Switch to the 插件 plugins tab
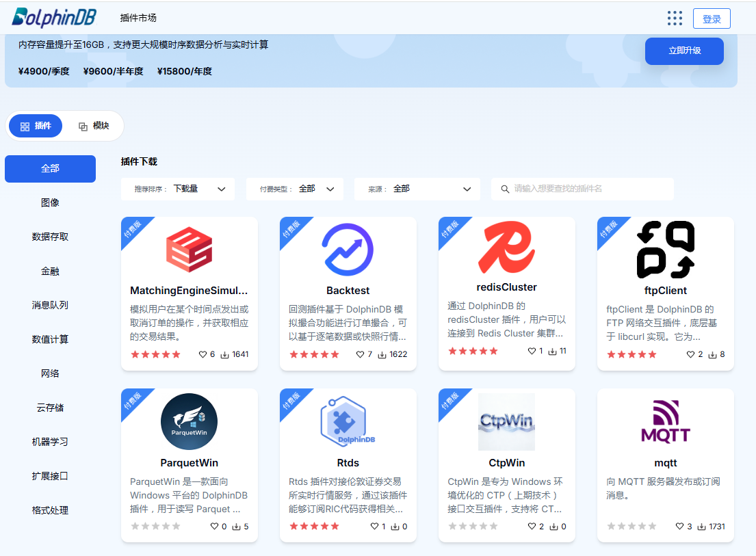 coord(36,126)
